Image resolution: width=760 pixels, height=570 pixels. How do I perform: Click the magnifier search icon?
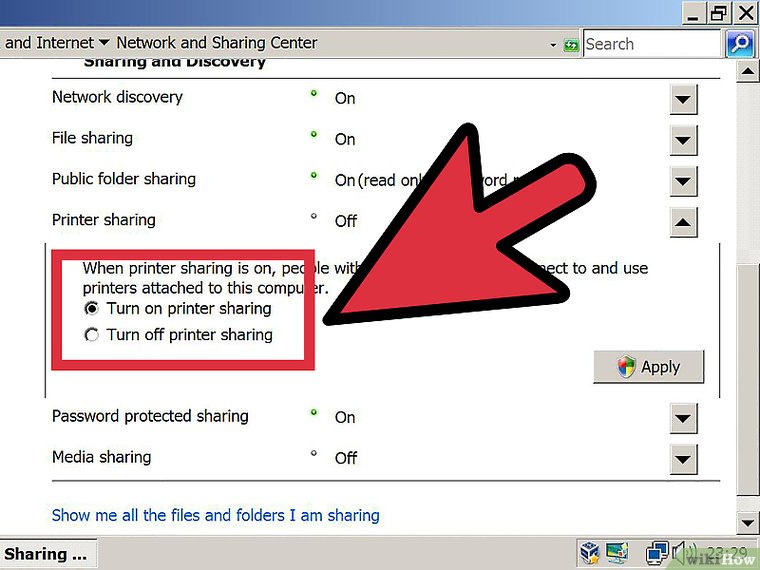[x=740, y=44]
